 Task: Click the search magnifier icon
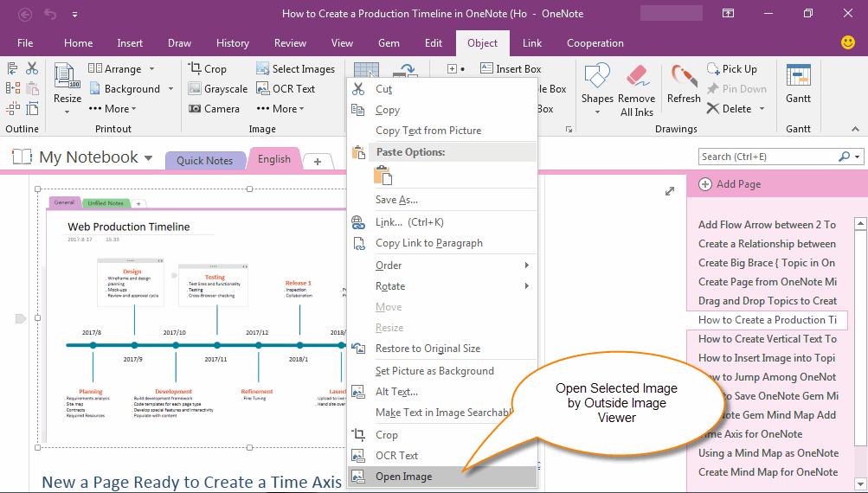point(844,157)
